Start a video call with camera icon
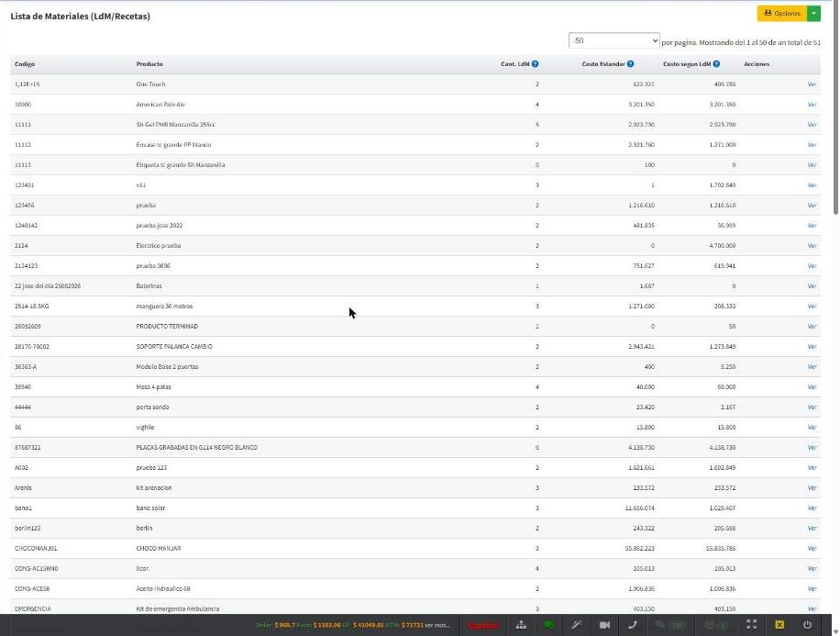The height and width of the screenshot is (636, 840). (x=605, y=625)
